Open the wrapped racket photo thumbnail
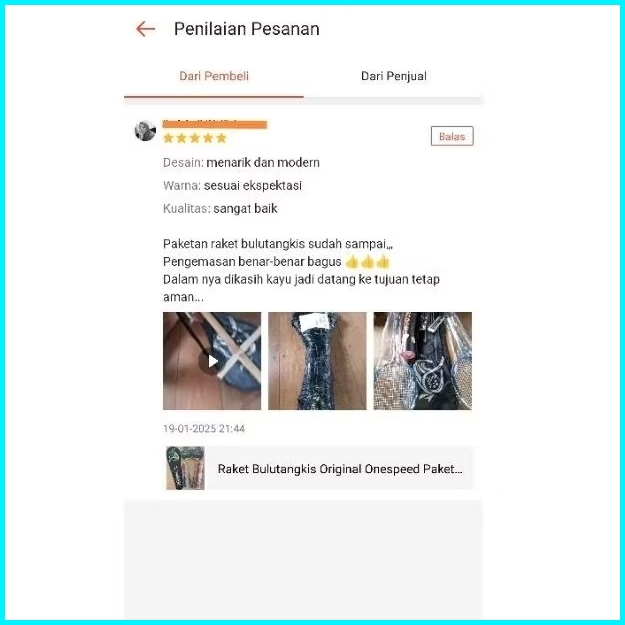This screenshot has height=625, width=625. tap(317, 361)
